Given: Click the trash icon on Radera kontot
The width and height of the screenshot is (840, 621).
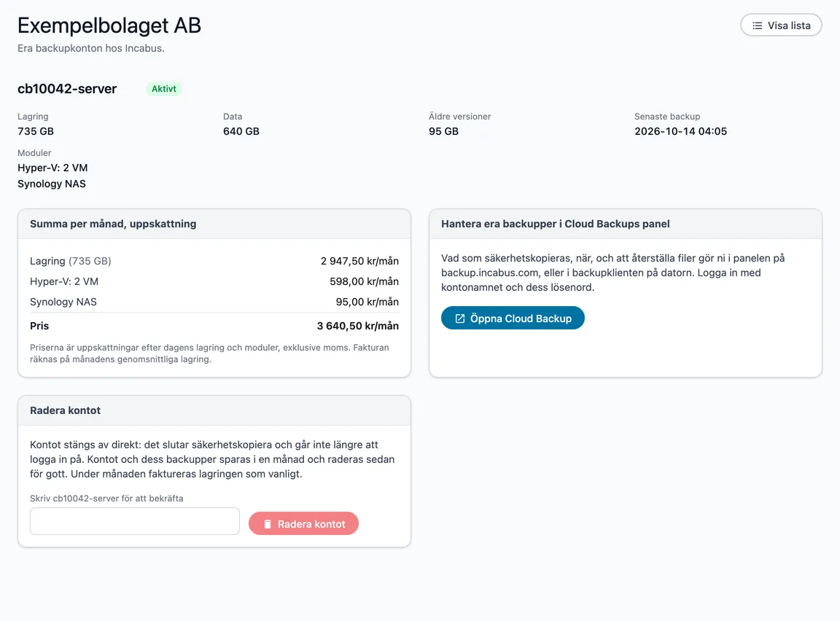Looking at the screenshot, I should [x=268, y=524].
